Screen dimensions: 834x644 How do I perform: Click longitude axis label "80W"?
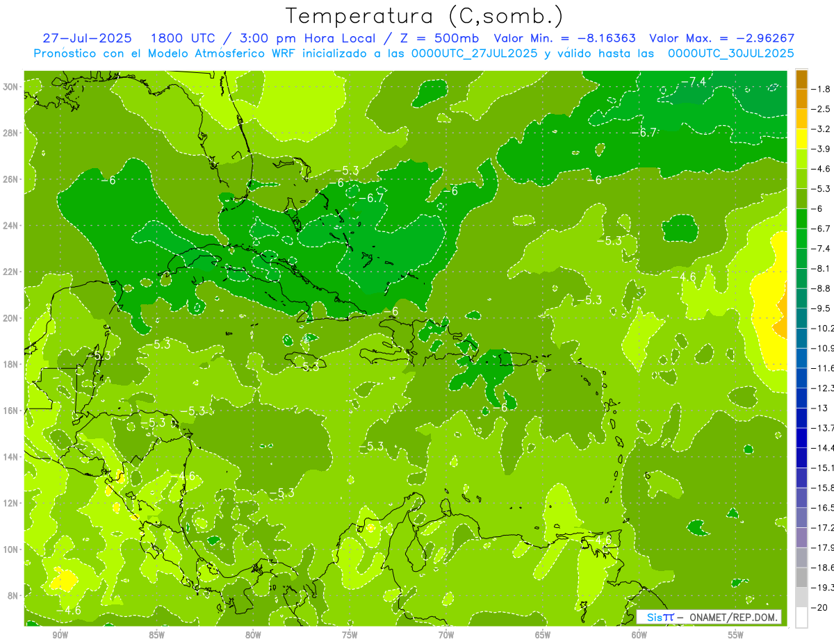tap(253, 635)
